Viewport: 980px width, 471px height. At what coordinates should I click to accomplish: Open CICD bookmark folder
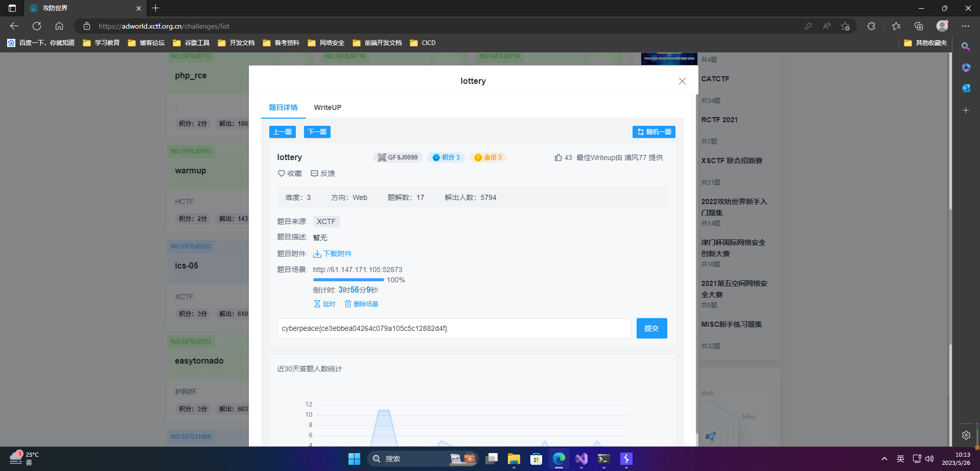pyautogui.click(x=423, y=43)
